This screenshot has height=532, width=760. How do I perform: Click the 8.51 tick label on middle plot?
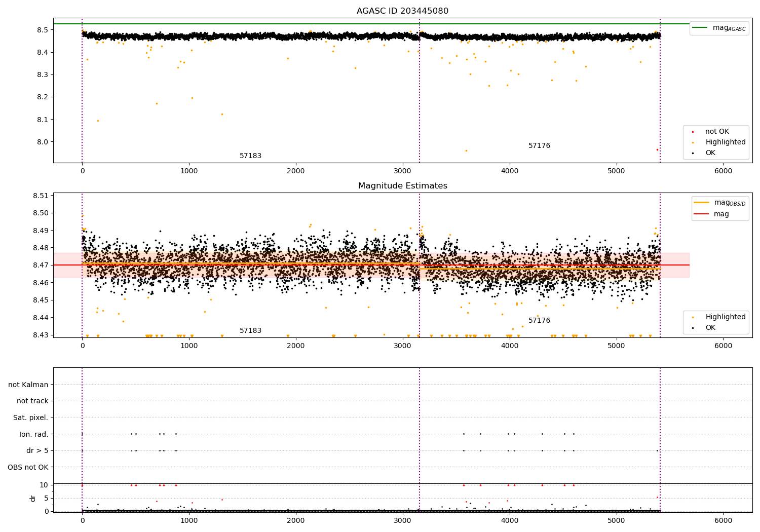pos(41,196)
